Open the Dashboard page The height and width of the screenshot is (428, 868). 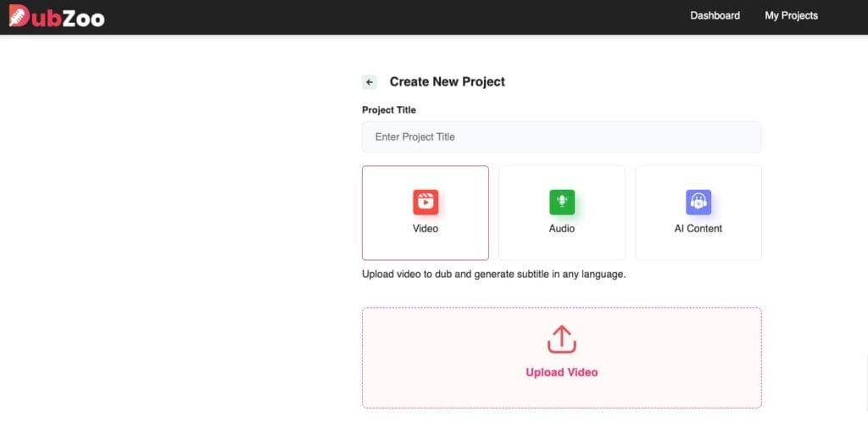[715, 15]
